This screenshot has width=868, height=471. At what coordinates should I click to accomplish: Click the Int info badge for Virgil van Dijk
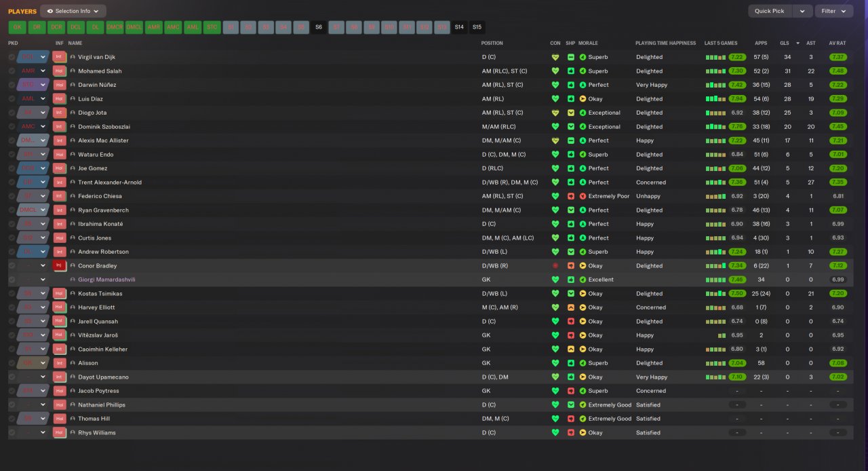(x=60, y=57)
